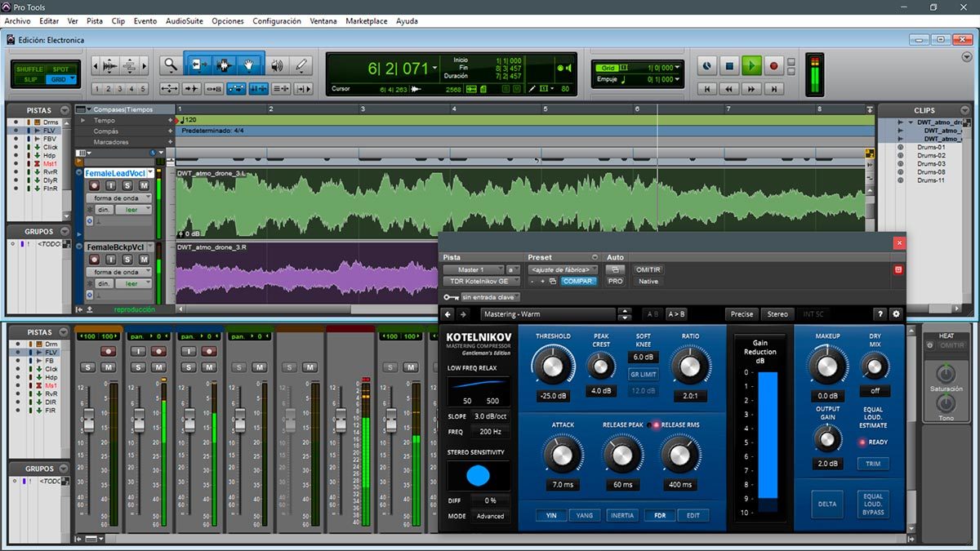This screenshot has height=551, width=980.
Task: Open the Kotelnikov plugin settings gear
Action: [896, 314]
